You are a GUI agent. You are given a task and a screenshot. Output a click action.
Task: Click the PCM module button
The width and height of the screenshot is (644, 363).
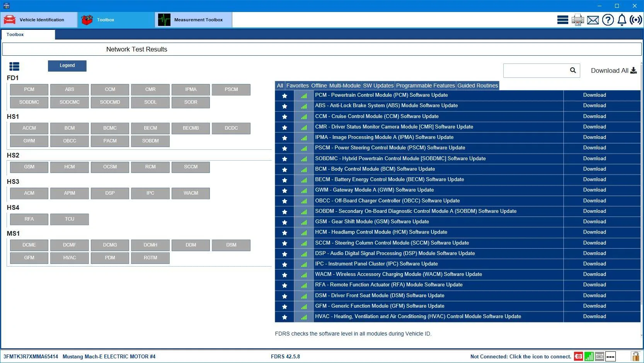[x=29, y=90]
